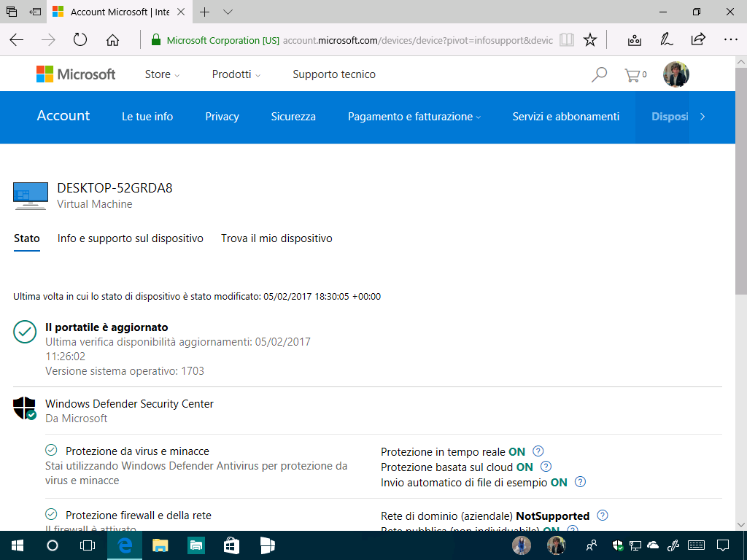Click the Share icon in Edge toolbar
This screenshot has width=747, height=560.
click(x=698, y=39)
